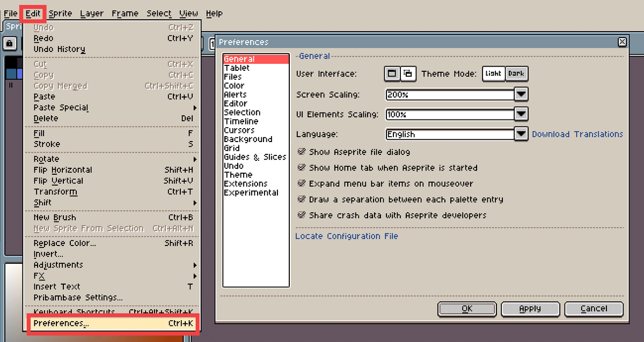Select the Timeline category in Preferences
The height and width of the screenshot is (342, 644).
point(240,121)
